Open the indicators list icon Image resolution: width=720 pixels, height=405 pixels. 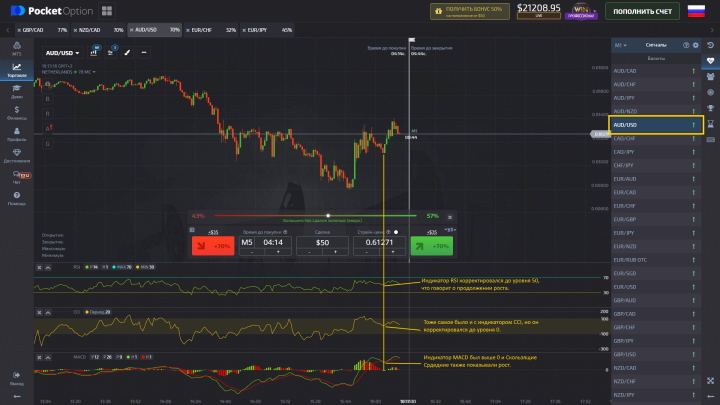coord(110,51)
